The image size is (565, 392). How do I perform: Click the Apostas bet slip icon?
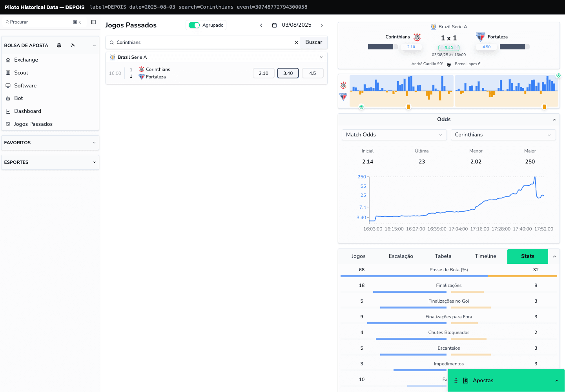coord(466,381)
